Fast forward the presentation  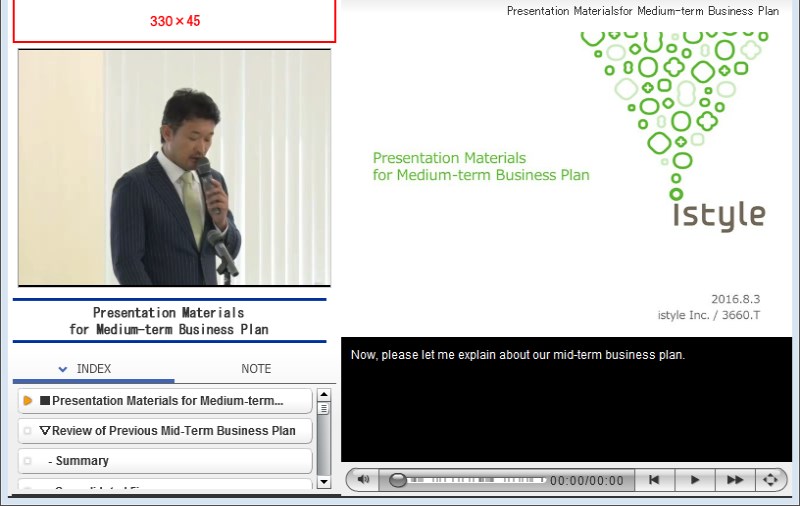(x=735, y=479)
